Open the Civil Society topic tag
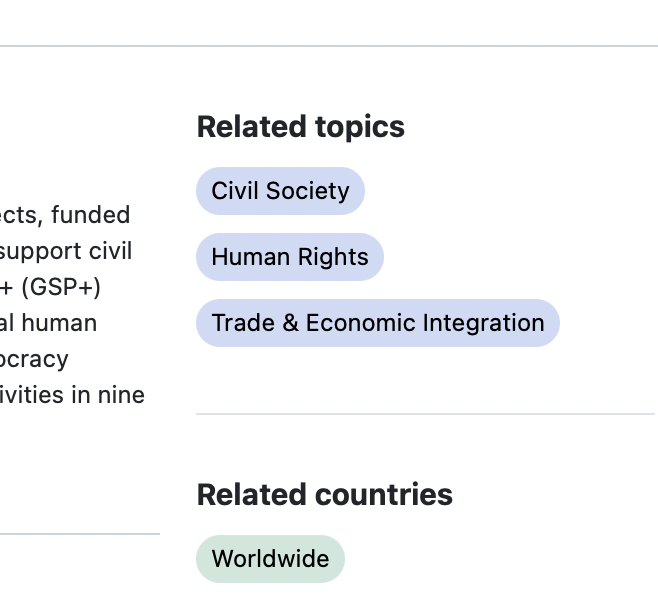Viewport: 658px width, 610px height. [280, 191]
